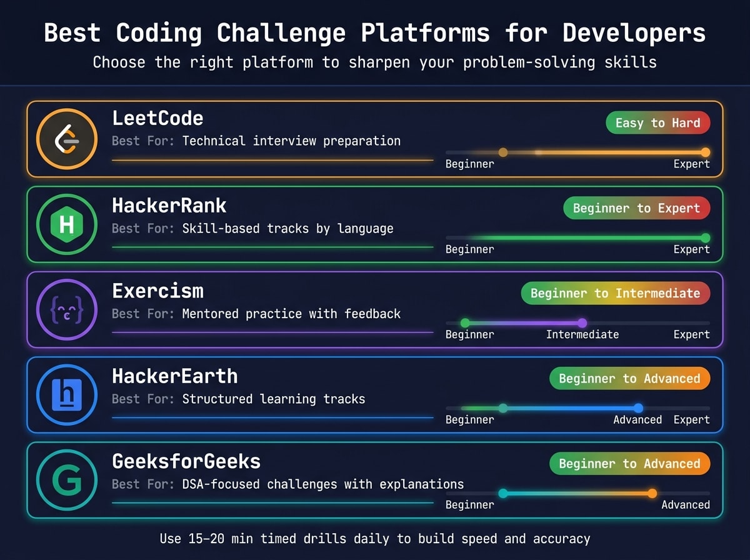Click HackerRank slider's green end handle
Image resolution: width=750 pixels, height=560 pixels.
(x=705, y=237)
